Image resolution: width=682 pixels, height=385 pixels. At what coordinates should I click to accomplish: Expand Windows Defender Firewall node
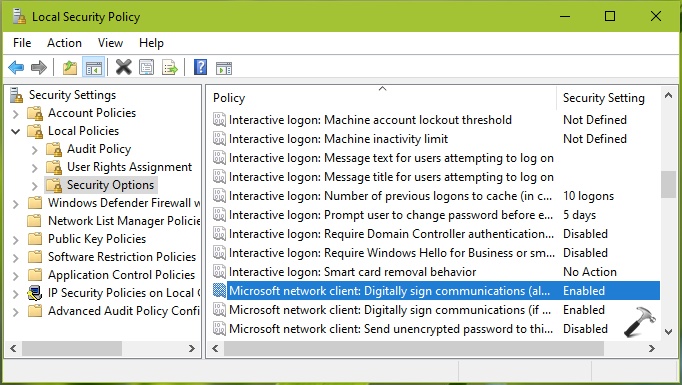pyautogui.click(x=16, y=204)
